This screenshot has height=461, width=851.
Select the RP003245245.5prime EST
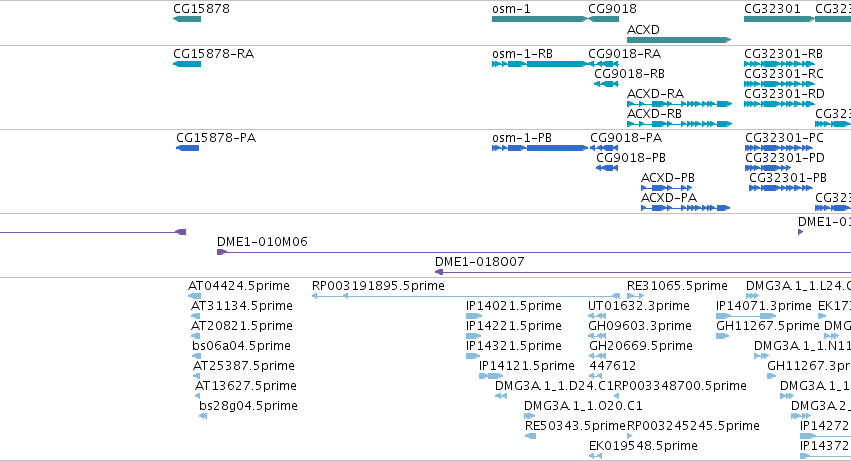[630, 436]
